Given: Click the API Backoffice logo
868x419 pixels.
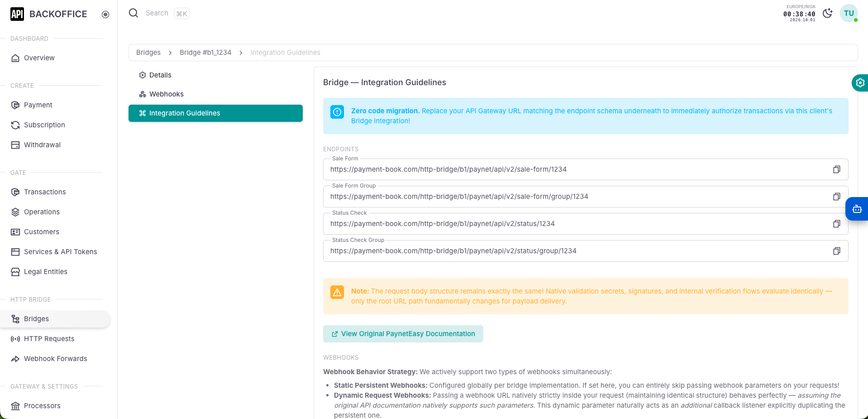Looking at the screenshot, I should point(49,14).
